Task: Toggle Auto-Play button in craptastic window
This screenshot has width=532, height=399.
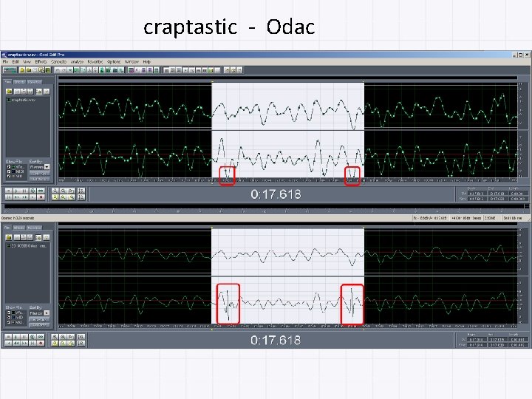Action: pyautogui.click(x=40, y=174)
